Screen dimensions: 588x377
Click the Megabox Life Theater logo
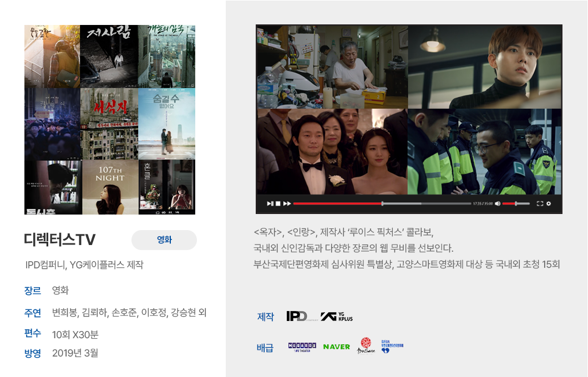(x=302, y=347)
